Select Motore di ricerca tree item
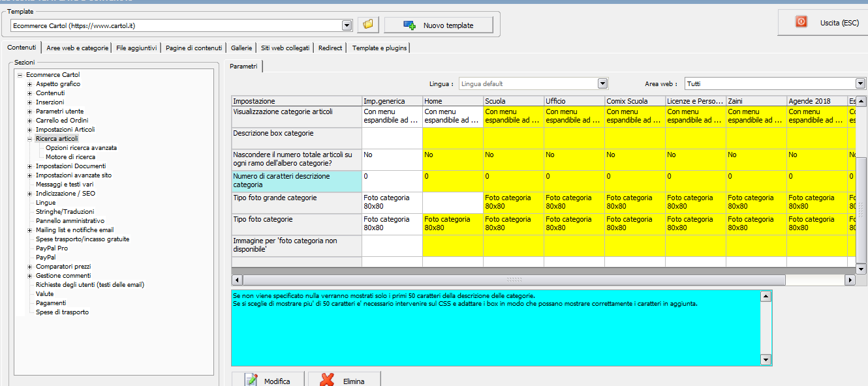868x386 pixels. 70,157
